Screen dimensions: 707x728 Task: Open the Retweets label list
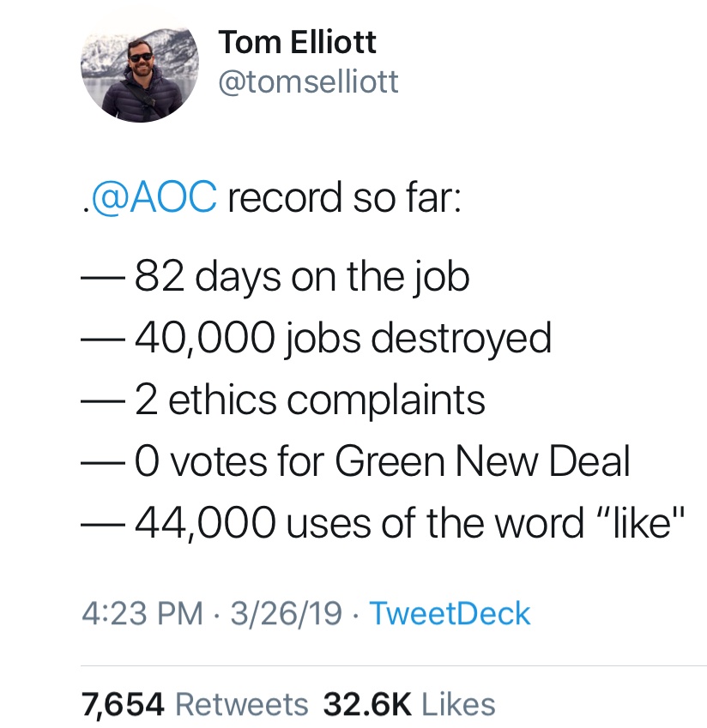pos(242,705)
